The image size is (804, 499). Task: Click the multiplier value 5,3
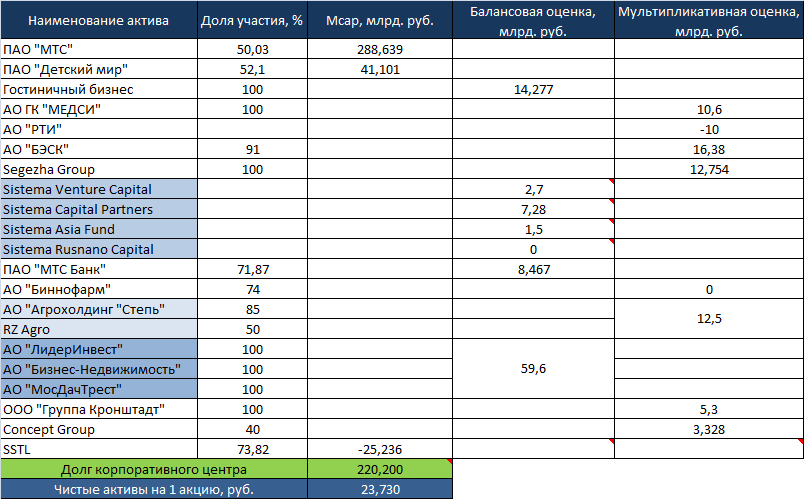709,409
